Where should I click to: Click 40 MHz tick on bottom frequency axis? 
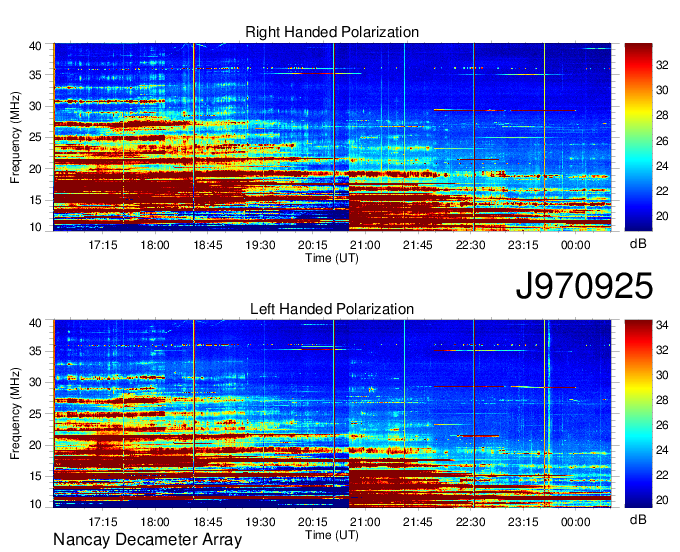click(35, 323)
